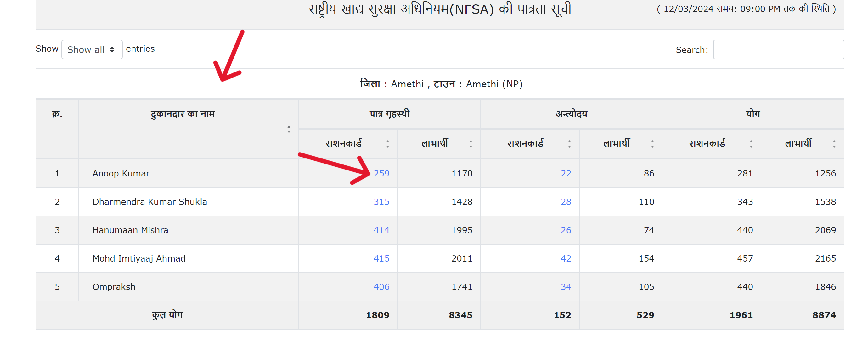Change entries count using Show dropdown

coord(91,49)
